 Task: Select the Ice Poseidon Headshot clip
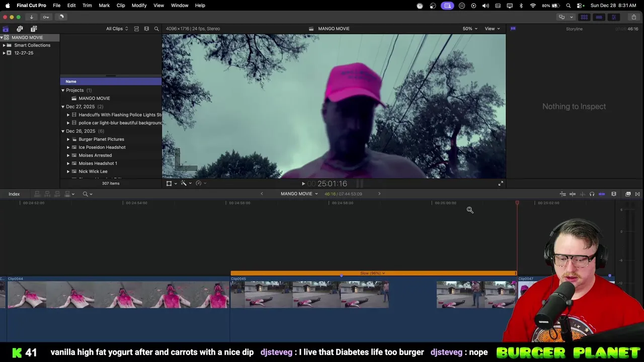click(111, 147)
